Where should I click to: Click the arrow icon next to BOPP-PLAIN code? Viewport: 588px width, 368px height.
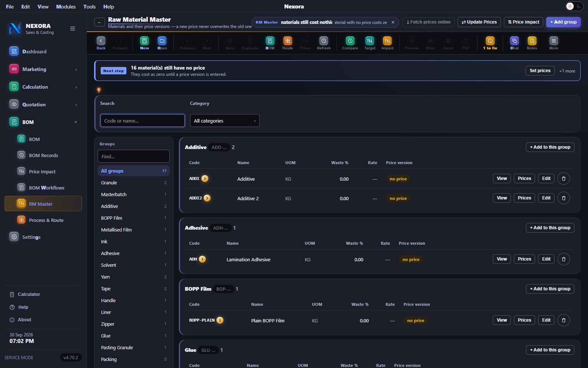click(x=220, y=320)
